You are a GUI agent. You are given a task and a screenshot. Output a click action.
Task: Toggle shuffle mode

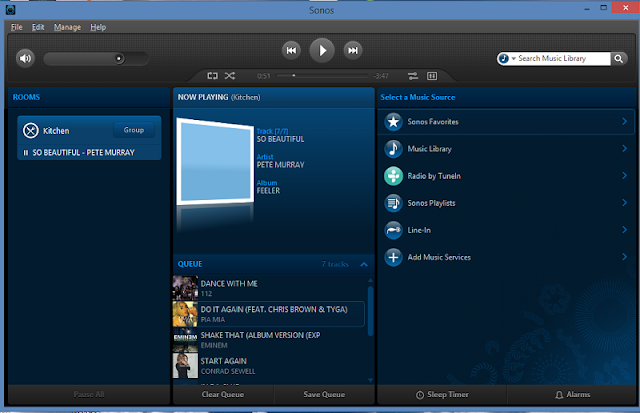pos(230,75)
